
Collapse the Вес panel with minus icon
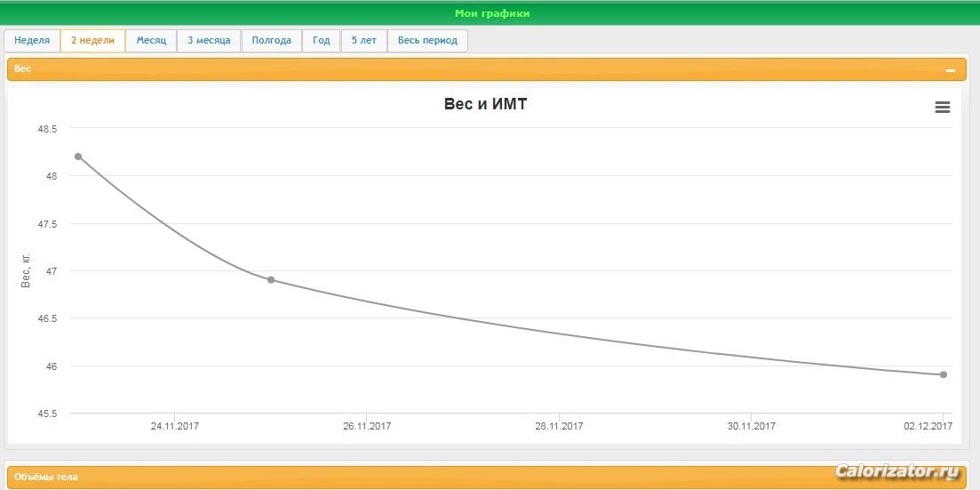pos(951,71)
